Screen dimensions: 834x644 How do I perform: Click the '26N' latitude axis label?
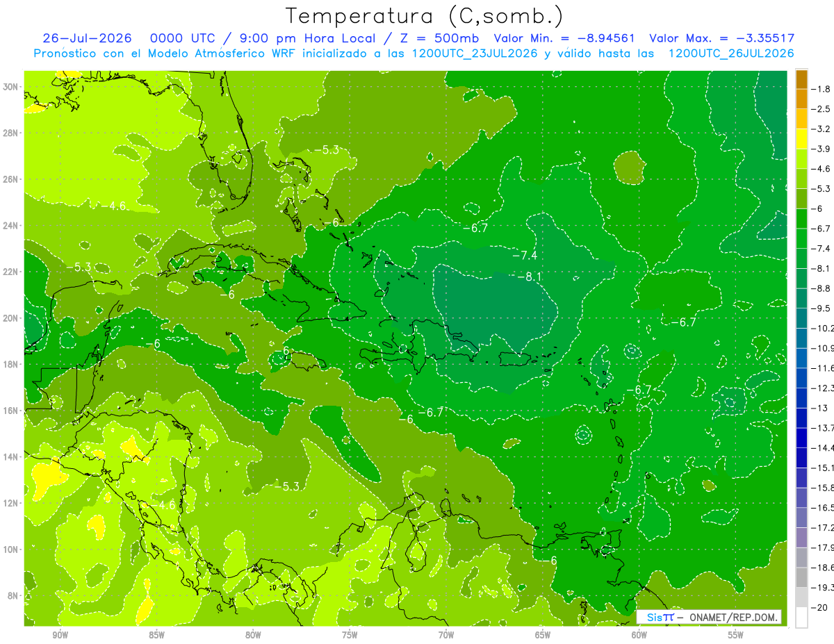(x=12, y=179)
